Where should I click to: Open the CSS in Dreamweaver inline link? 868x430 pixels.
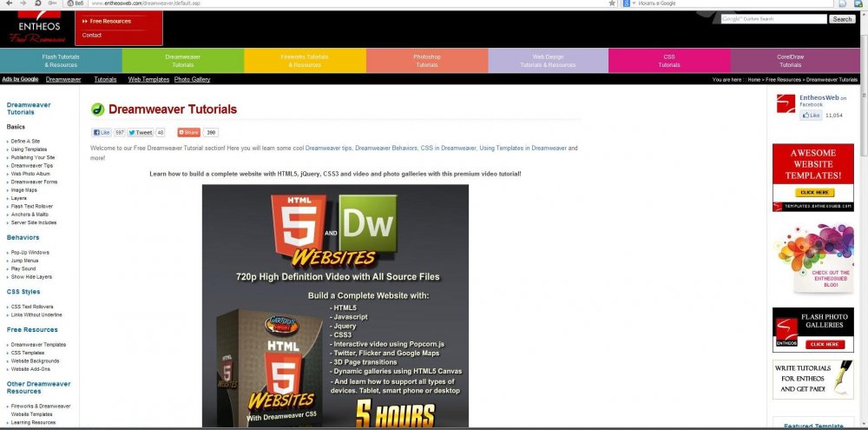[449, 148]
